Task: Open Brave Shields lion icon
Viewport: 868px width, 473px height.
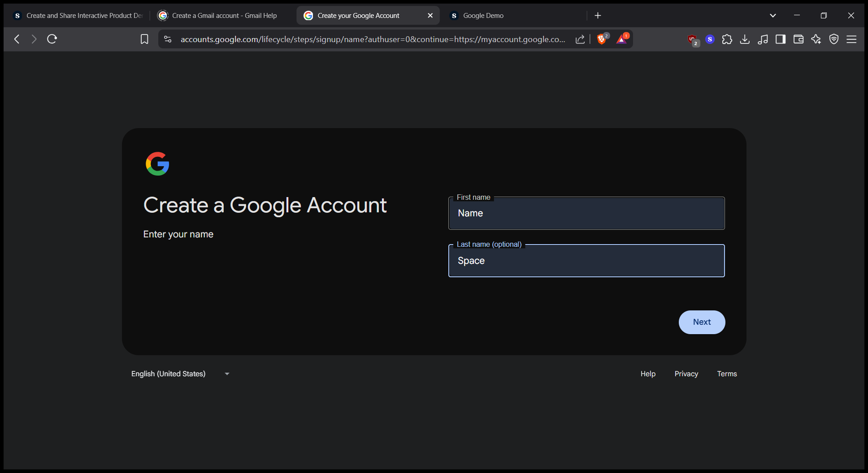Action: pos(602,39)
